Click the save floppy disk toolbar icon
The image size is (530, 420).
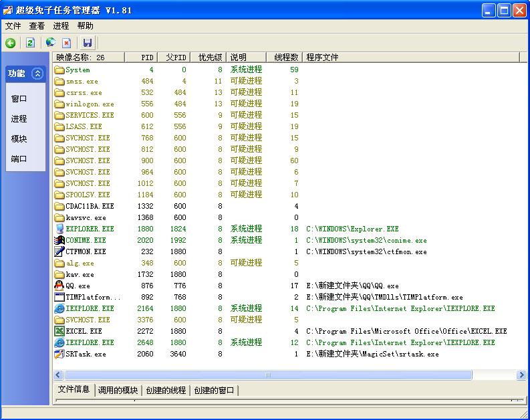click(x=88, y=43)
